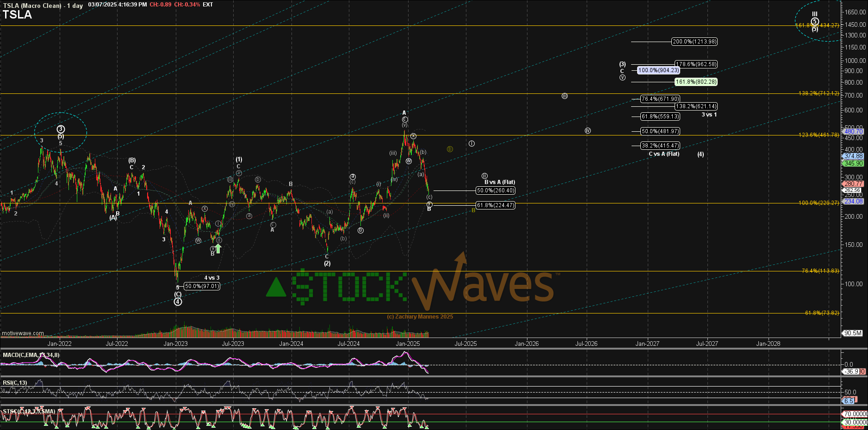Click the STSC stochastic study label
This screenshot has height=430, width=868.
pyautogui.click(x=29, y=412)
